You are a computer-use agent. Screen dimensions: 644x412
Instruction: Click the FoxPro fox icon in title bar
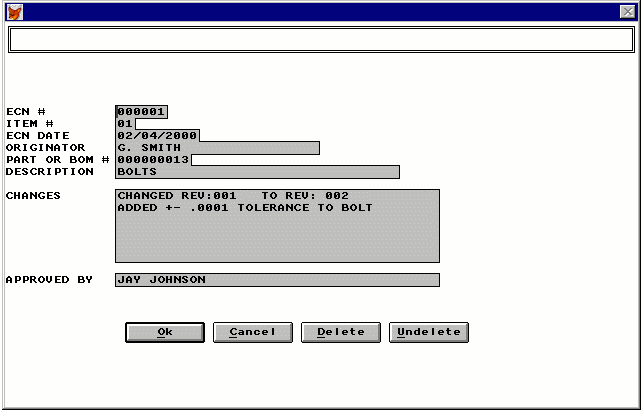[x=15, y=12]
